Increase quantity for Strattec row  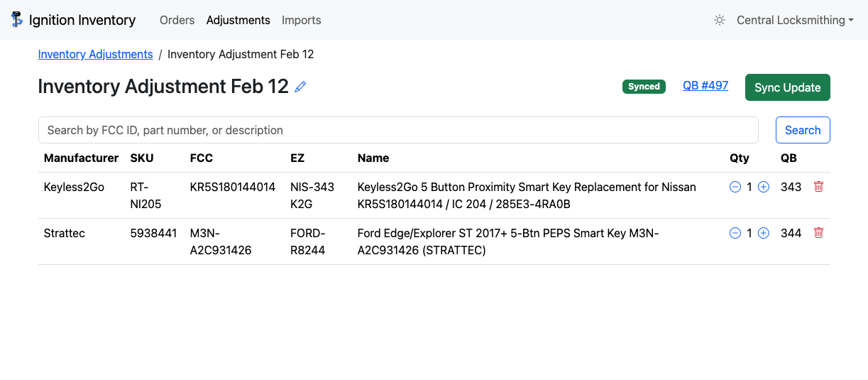(764, 233)
